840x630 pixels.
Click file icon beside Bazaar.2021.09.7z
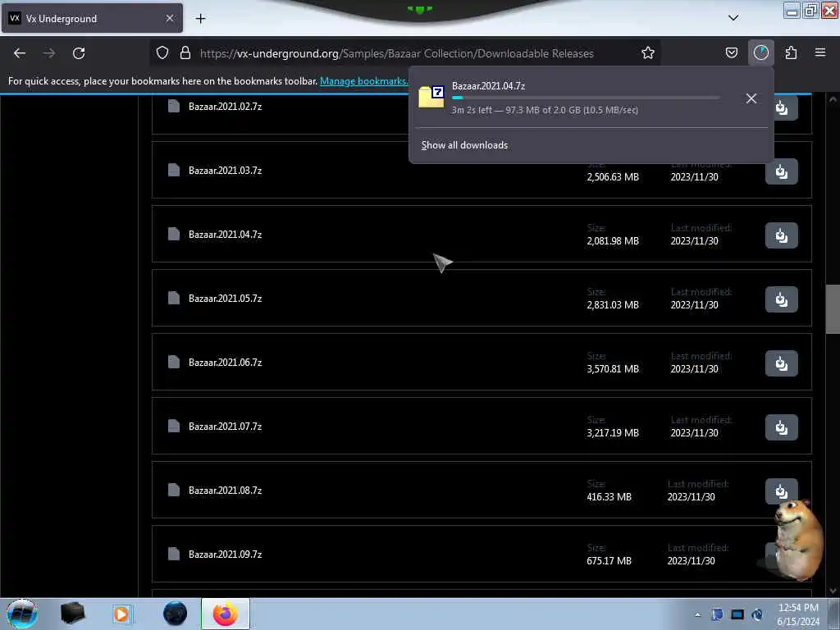tap(174, 554)
